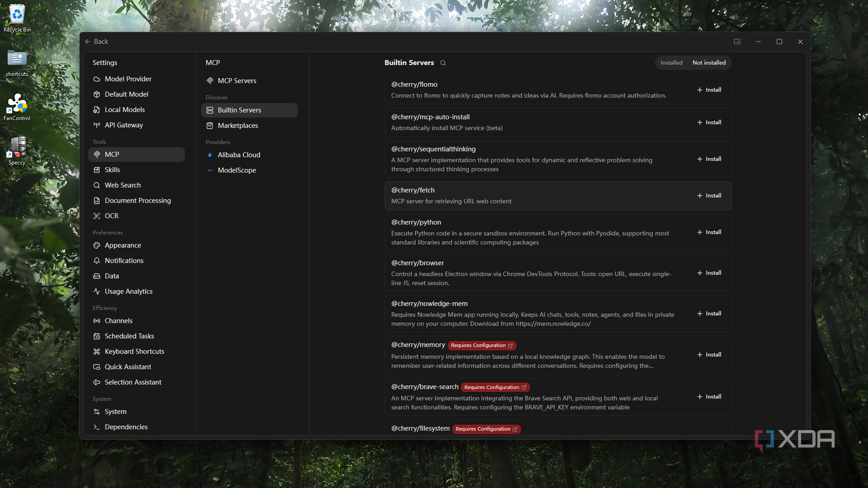Open Appearance preferences

(x=136, y=245)
